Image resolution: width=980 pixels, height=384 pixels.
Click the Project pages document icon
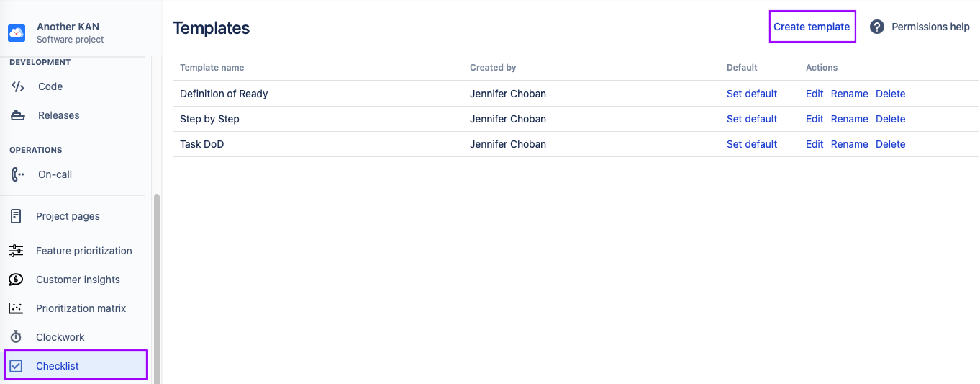[16, 216]
